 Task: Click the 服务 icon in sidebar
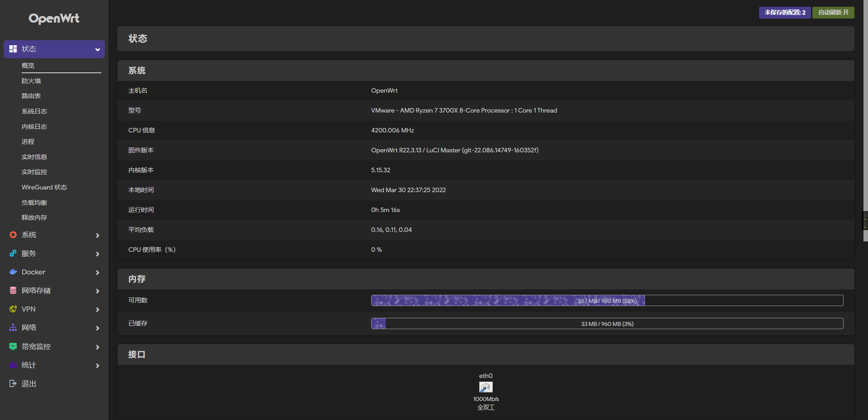pyautogui.click(x=13, y=253)
